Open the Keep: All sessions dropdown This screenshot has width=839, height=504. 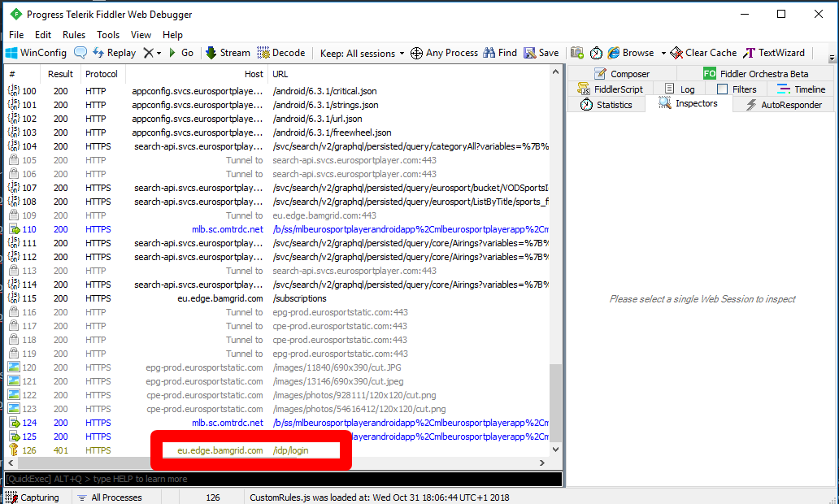[x=363, y=53]
